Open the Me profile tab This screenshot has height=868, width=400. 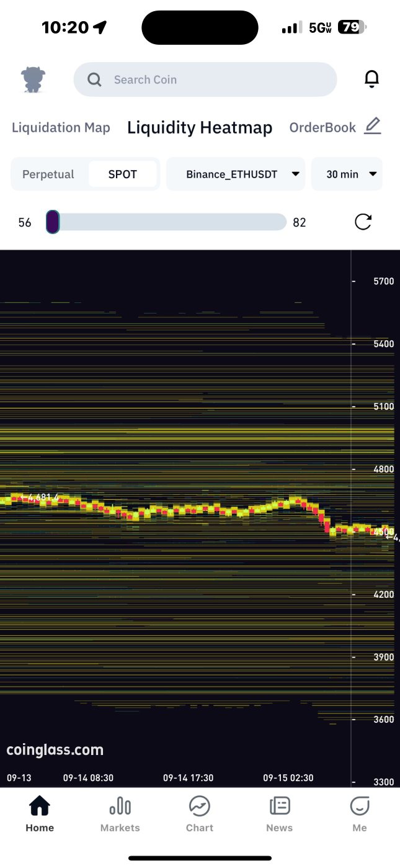tap(360, 814)
